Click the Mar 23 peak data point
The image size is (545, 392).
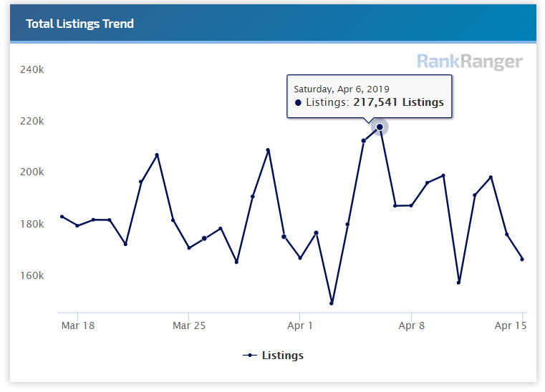click(157, 155)
